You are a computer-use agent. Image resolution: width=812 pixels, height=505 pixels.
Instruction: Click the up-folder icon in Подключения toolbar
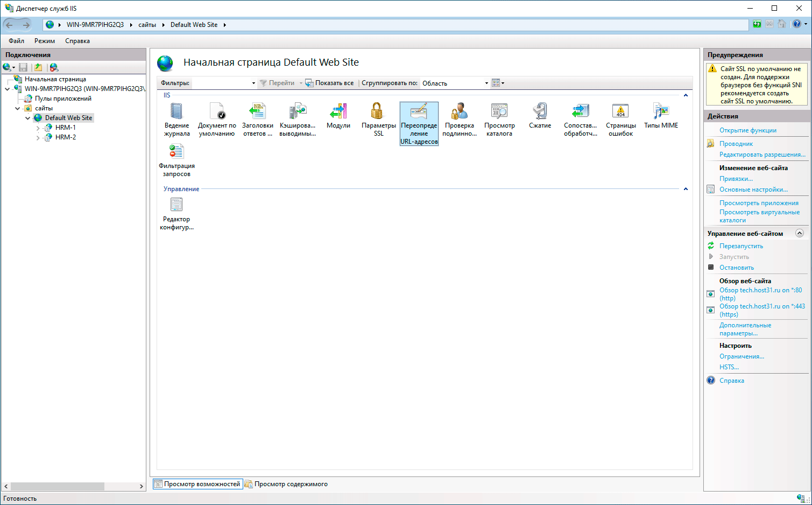coord(38,67)
